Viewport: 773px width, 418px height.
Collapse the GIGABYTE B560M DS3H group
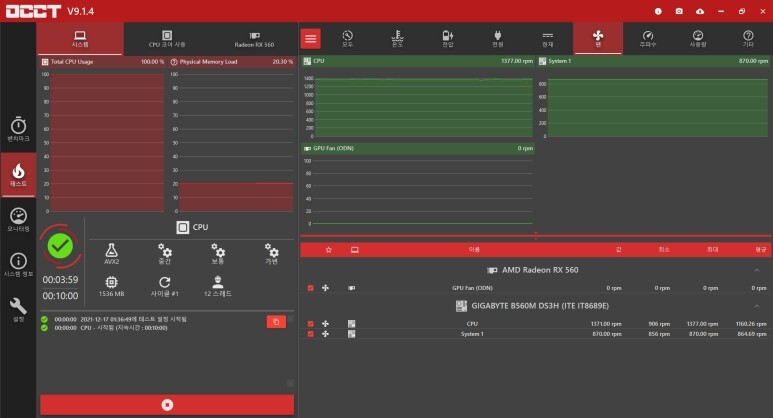tap(755, 306)
